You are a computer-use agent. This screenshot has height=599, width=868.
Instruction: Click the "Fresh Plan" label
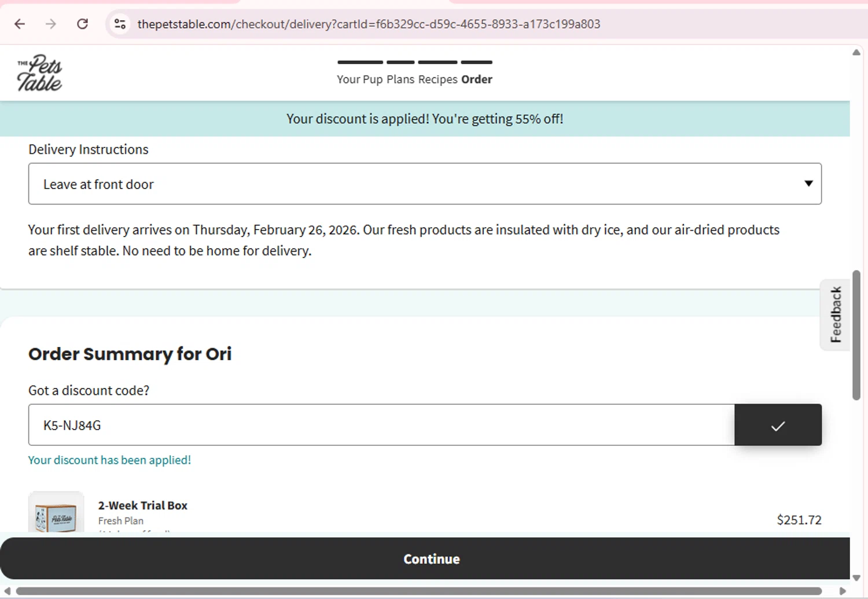tap(121, 520)
